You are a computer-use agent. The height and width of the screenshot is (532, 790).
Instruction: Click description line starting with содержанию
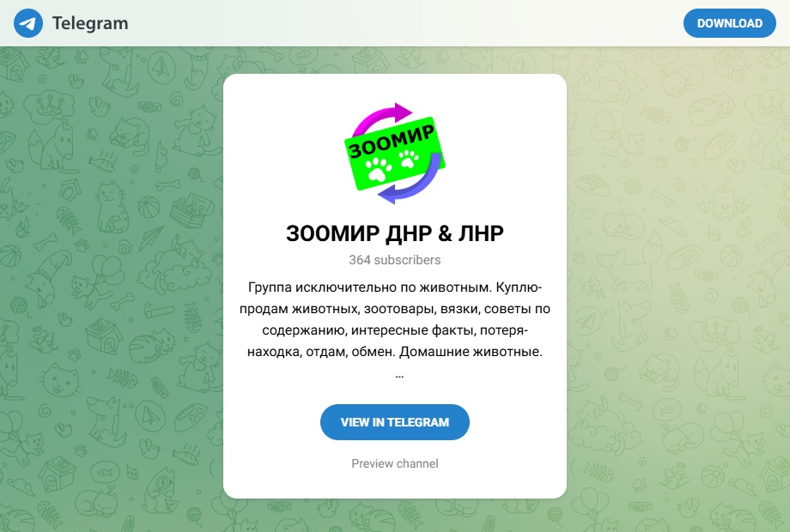coord(395,330)
